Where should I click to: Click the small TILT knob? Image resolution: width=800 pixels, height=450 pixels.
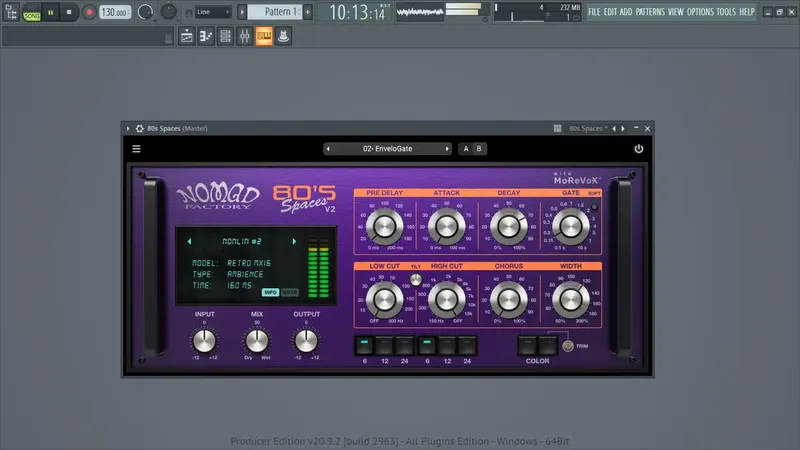(x=416, y=280)
